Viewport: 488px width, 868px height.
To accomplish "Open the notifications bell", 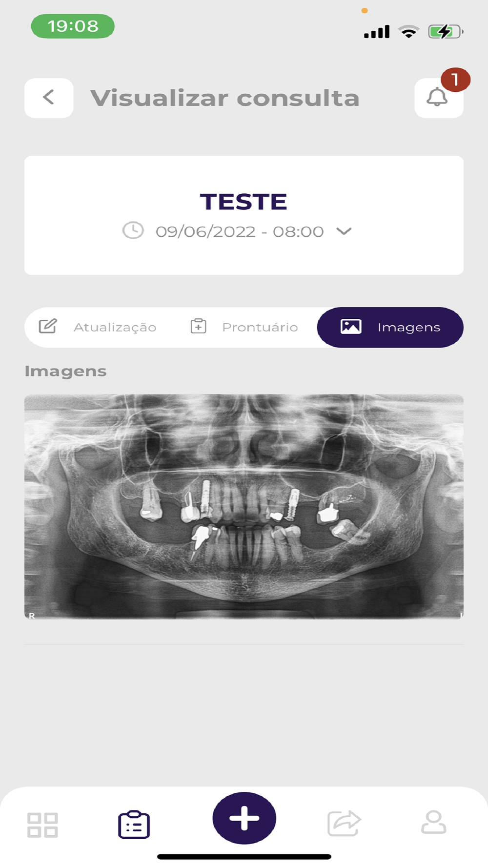I will click(438, 98).
